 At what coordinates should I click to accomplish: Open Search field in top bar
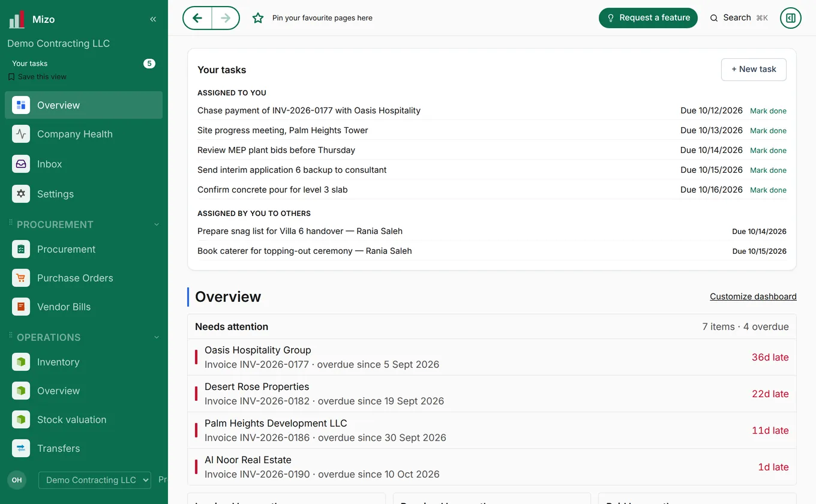click(739, 18)
